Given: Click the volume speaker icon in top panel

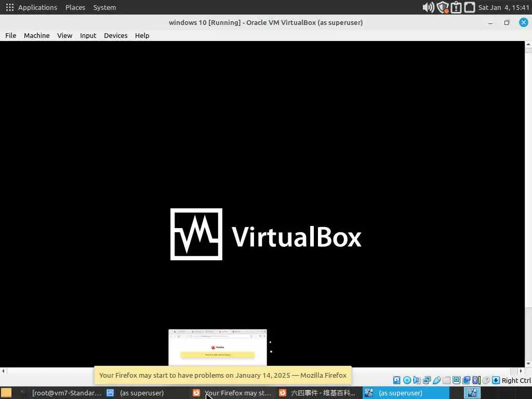Looking at the screenshot, I should pyautogui.click(x=428, y=7).
